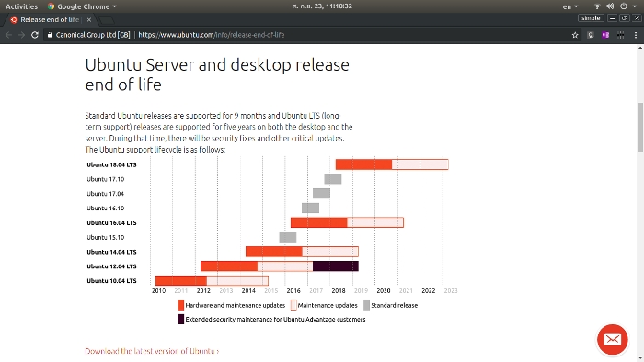
Task: Click the page heading Ubuntu Server and desktop
Action: (x=217, y=74)
